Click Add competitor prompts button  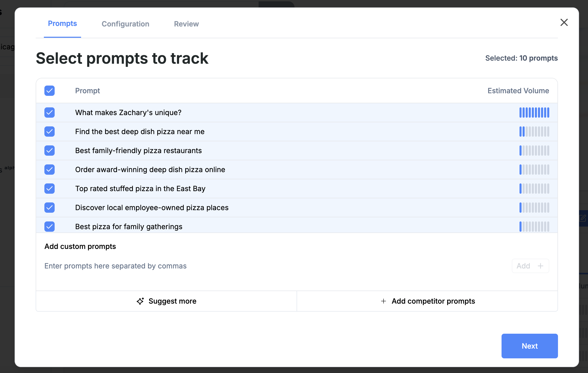[427, 301]
